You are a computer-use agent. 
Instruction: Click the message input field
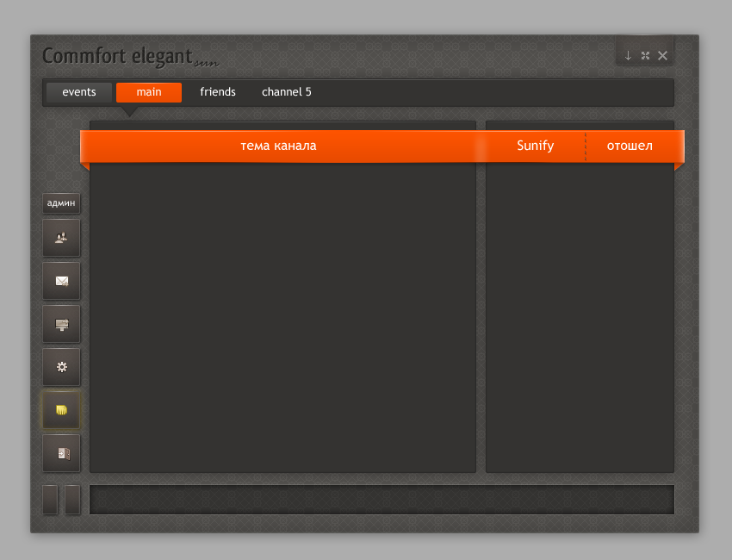(x=382, y=500)
